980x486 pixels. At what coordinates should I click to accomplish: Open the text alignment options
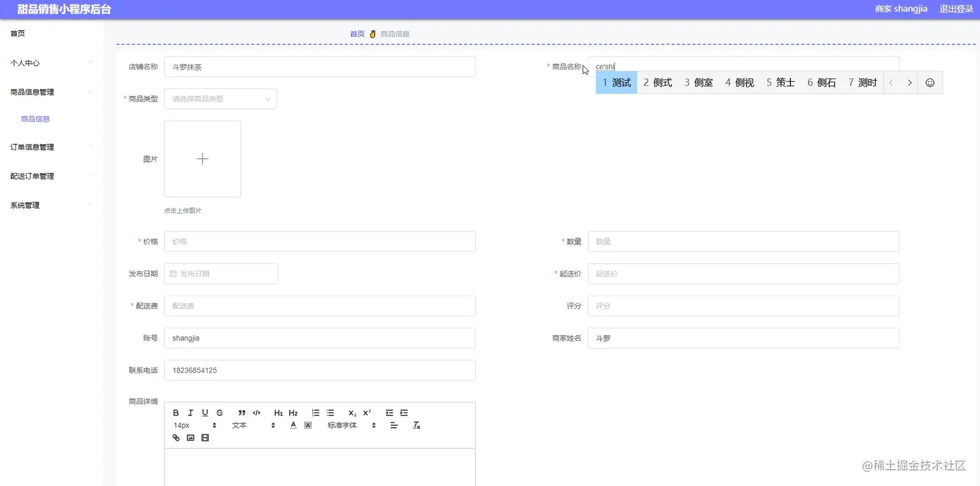click(393, 426)
